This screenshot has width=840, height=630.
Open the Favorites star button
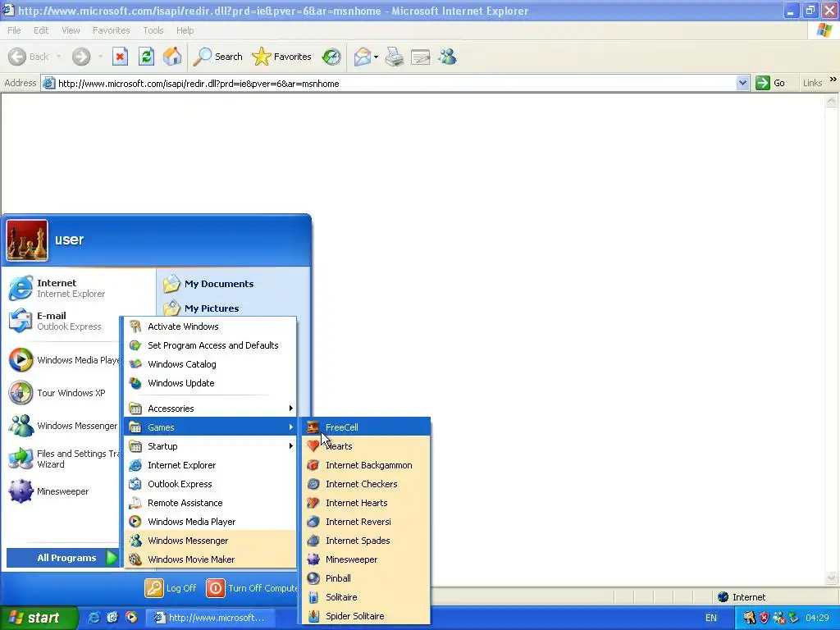pos(282,57)
